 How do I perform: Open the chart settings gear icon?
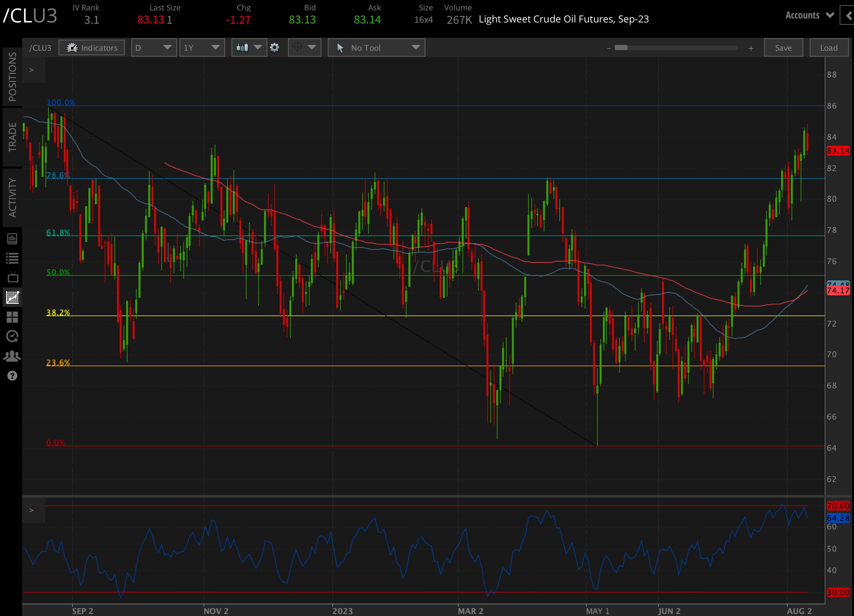tap(274, 47)
